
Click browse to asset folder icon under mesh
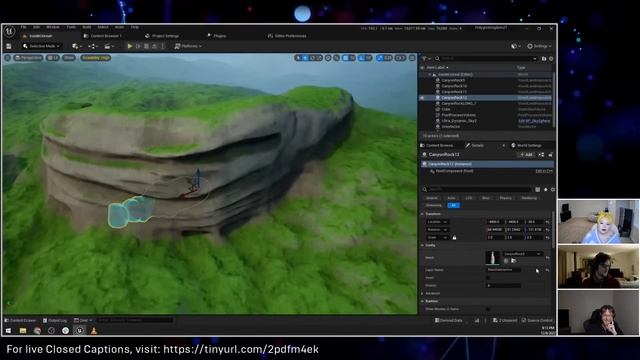pyautogui.click(x=513, y=260)
